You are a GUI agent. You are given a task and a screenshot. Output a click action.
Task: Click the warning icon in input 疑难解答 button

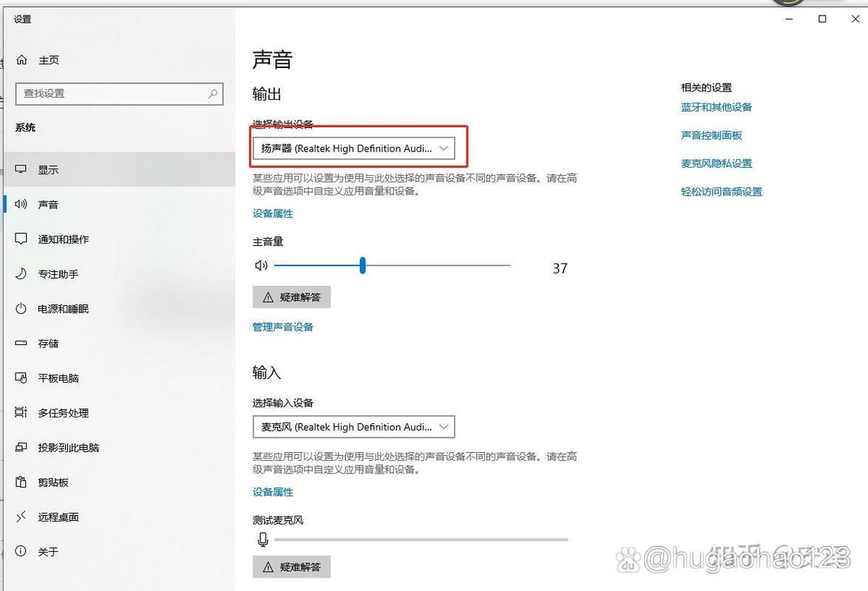tap(268, 567)
